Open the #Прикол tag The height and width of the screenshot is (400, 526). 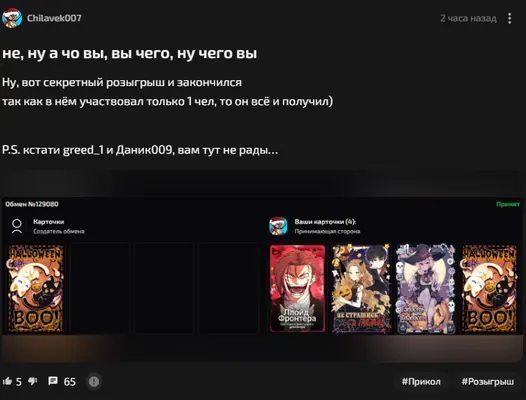pos(421,382)
